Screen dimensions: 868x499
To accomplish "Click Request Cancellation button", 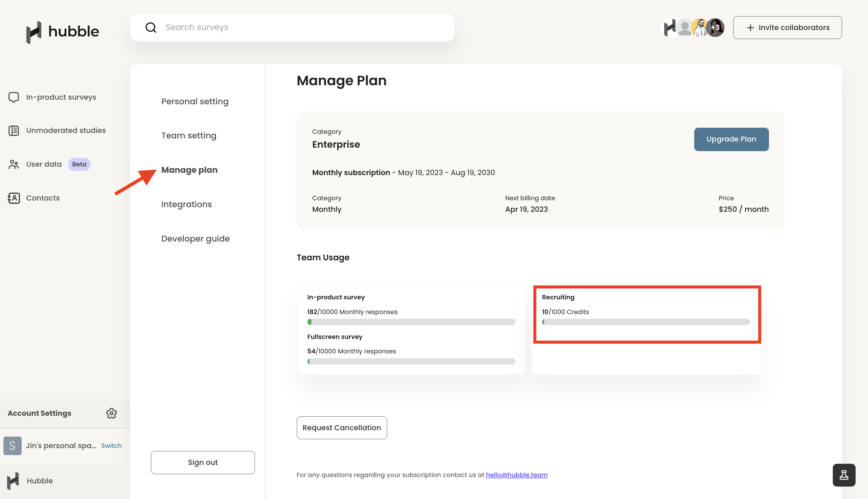I will point(341,428).
